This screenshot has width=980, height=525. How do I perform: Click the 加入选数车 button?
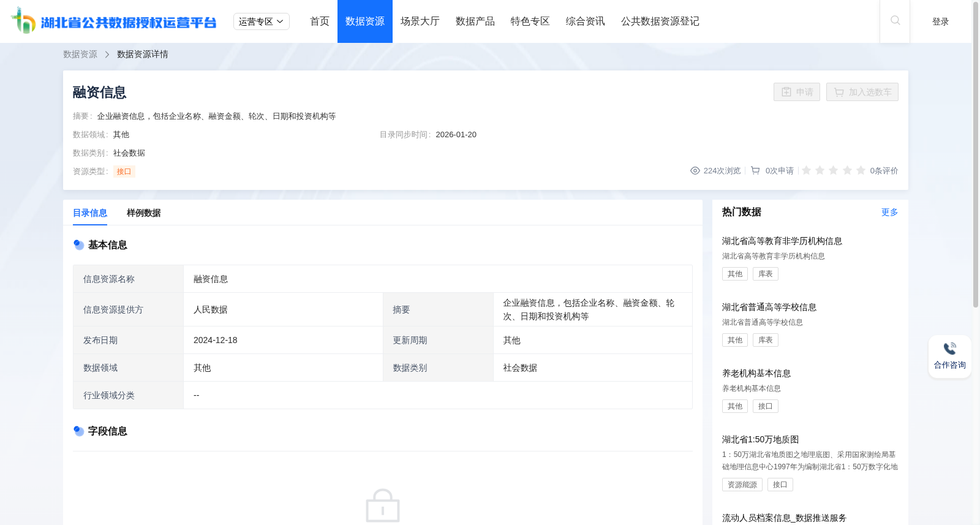(862, 92)
